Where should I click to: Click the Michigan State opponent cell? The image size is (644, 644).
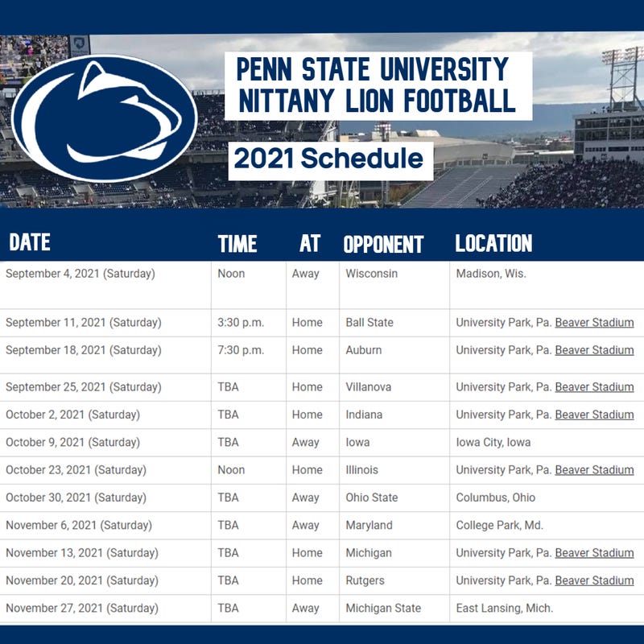(x=383, y=608)
